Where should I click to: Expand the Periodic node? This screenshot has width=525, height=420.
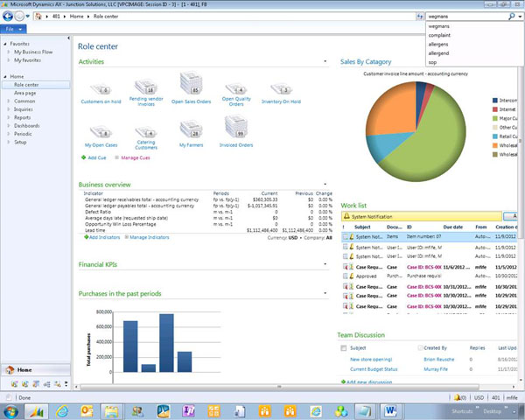coord(9,134)
